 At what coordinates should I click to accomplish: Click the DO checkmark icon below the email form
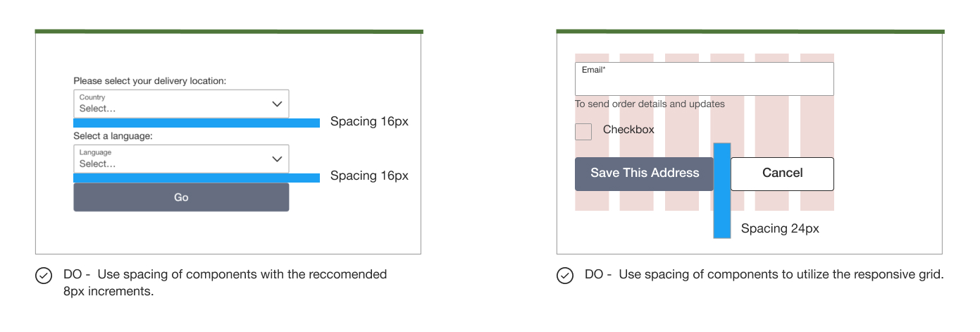pos(565,276)
